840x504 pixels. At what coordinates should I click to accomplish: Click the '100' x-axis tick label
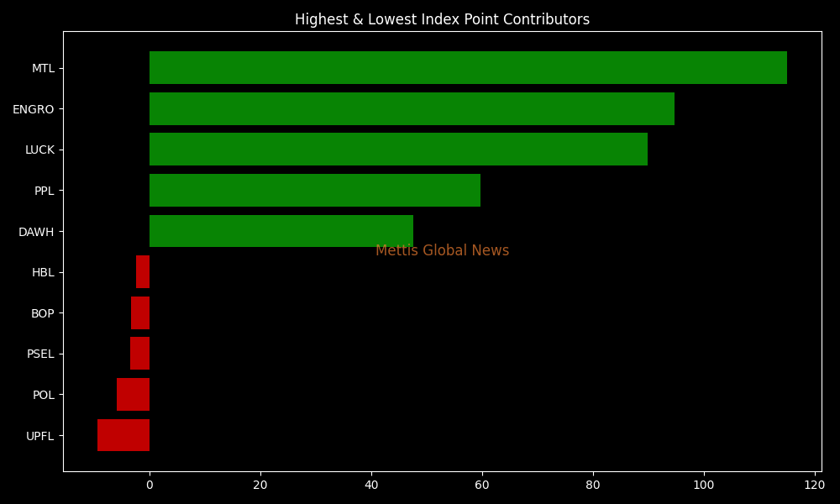click(x=704, y=485)
